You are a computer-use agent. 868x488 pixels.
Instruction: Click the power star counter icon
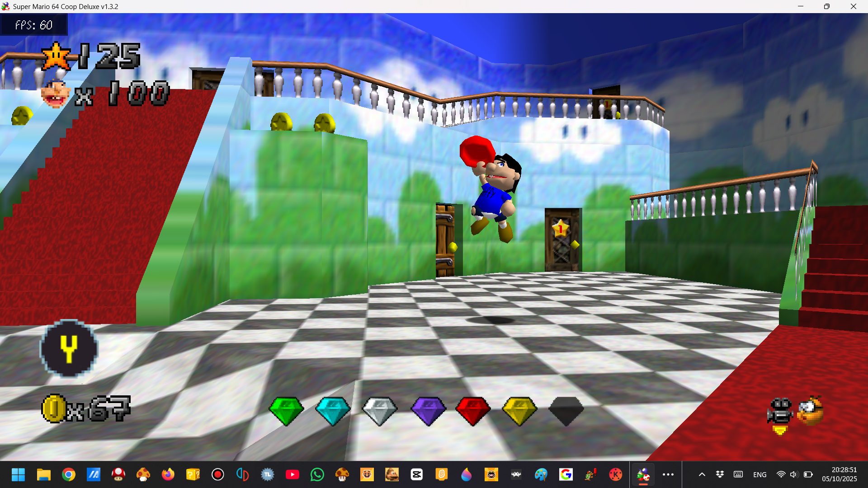click(56, 57)
